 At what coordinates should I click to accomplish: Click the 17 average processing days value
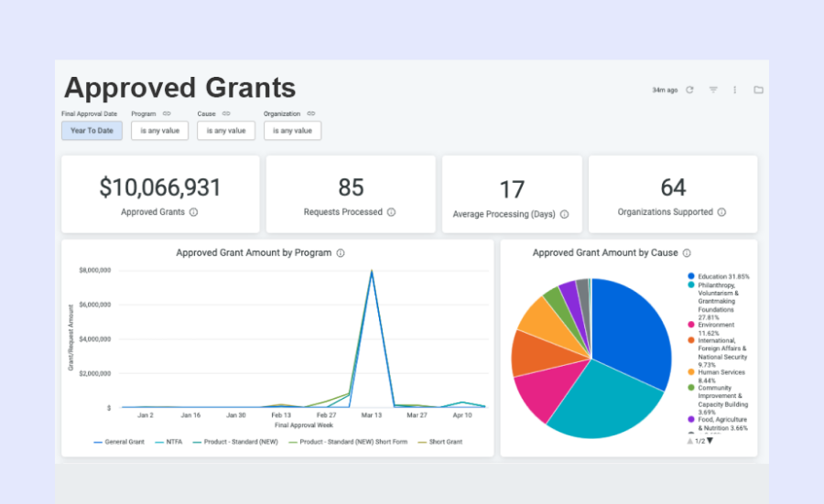(512, 189)
